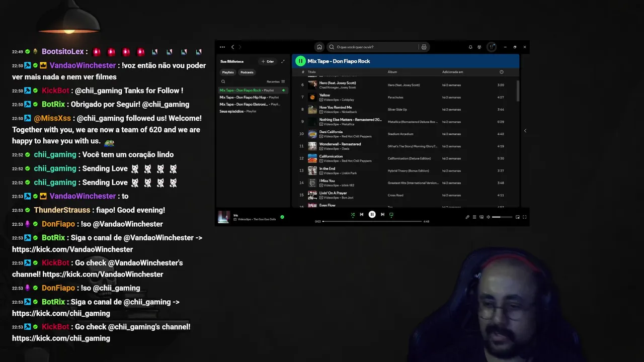644x362 pixels.
Task: Open the Browse icon inside the search bar
Action: (424, 47)
